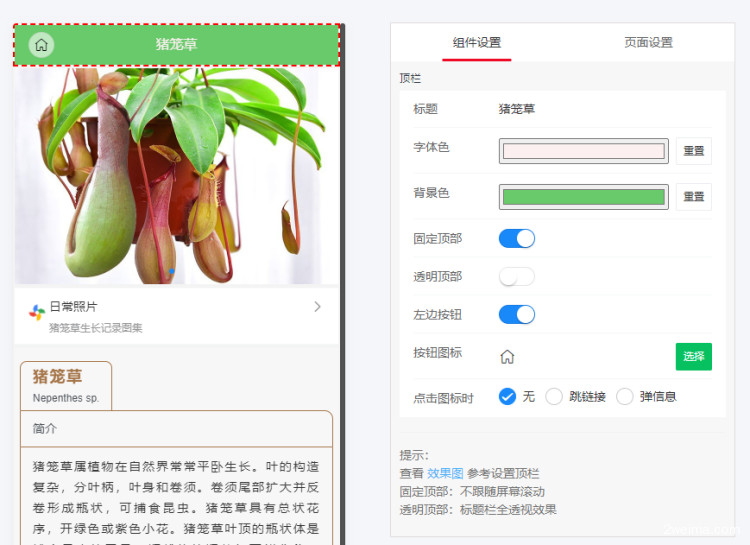Select the 无 radio option
The image size is (750, 545).
(x=508, y=396)
